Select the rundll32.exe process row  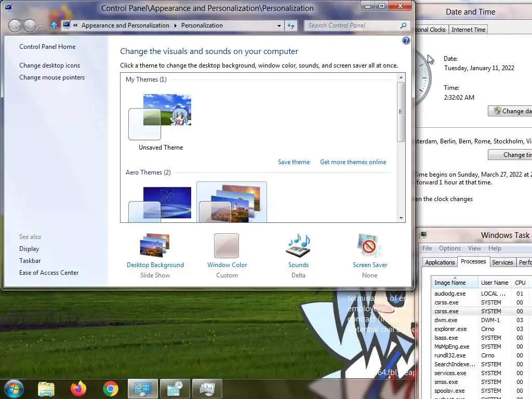click(x=482, y=355)
